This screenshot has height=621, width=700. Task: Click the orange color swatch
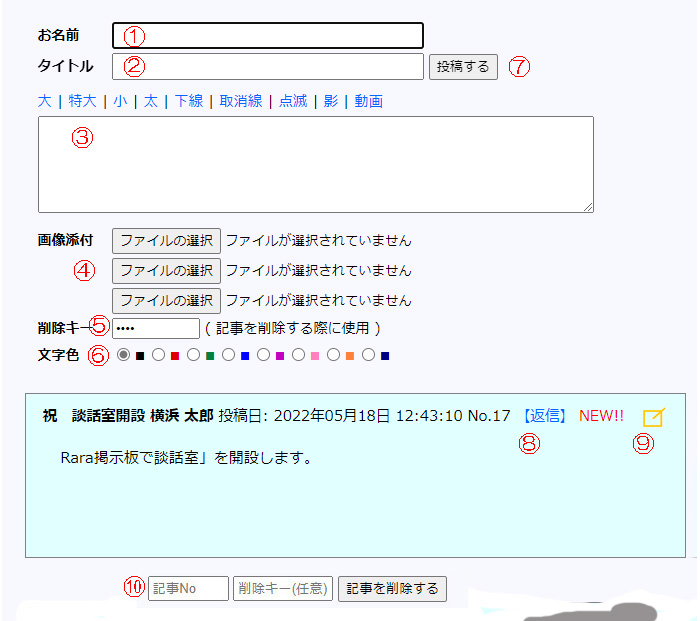pyautogui.click(x=350, y=356)
